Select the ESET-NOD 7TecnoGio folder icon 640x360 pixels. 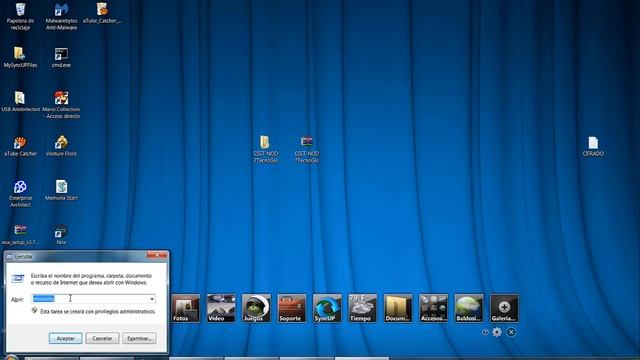click(265, 149)
